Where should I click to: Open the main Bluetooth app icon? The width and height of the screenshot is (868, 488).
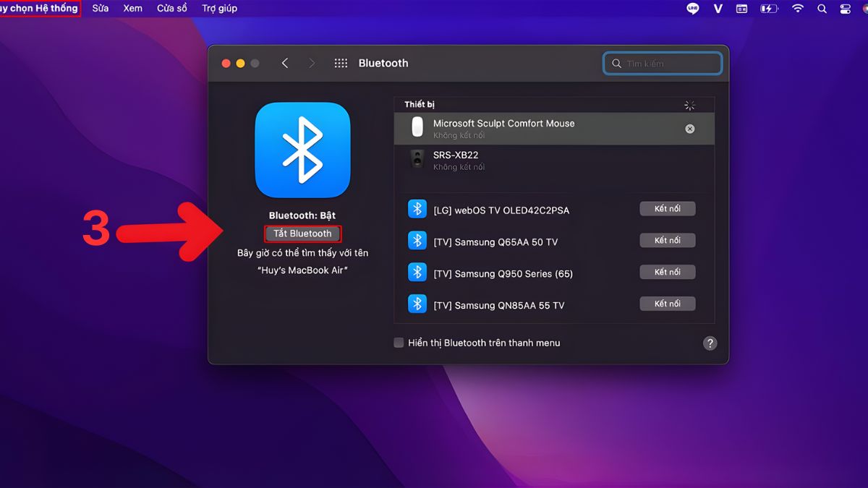tap(302, 150)
